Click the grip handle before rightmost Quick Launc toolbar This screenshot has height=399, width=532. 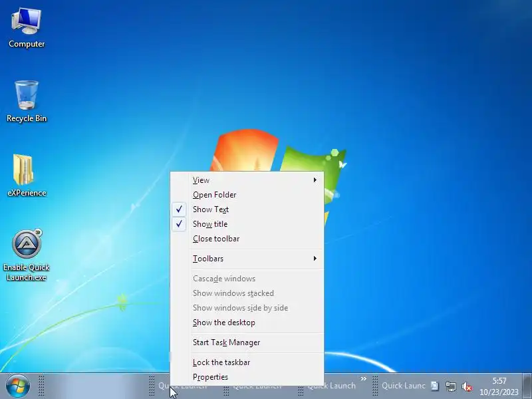pyautogui.click(x=375, y=386)
